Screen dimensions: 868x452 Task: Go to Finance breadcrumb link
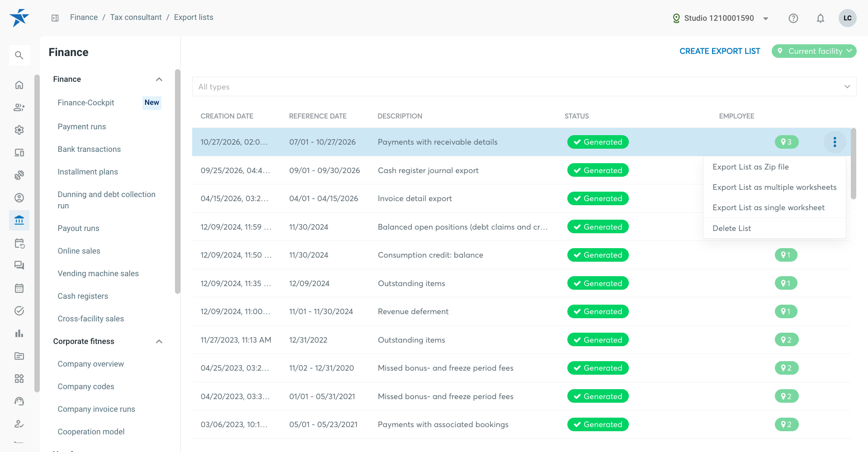coord(84,17)
